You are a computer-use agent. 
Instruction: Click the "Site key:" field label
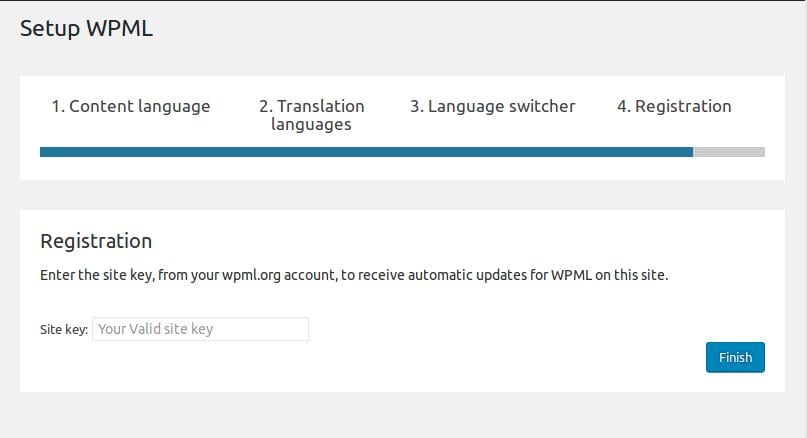coord(64,329)
